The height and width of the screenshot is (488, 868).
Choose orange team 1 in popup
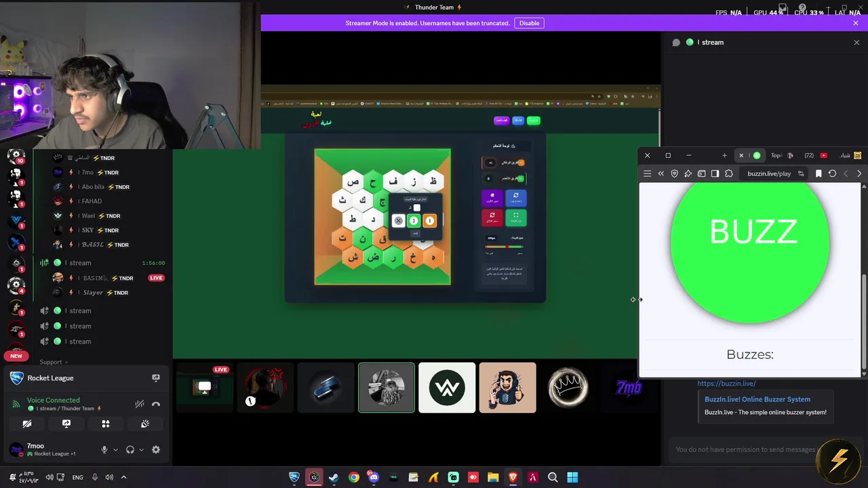tap(429, 221)
